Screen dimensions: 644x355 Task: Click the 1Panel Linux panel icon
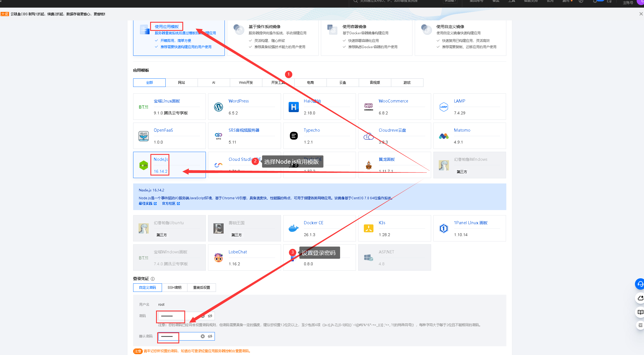[444, 228]
